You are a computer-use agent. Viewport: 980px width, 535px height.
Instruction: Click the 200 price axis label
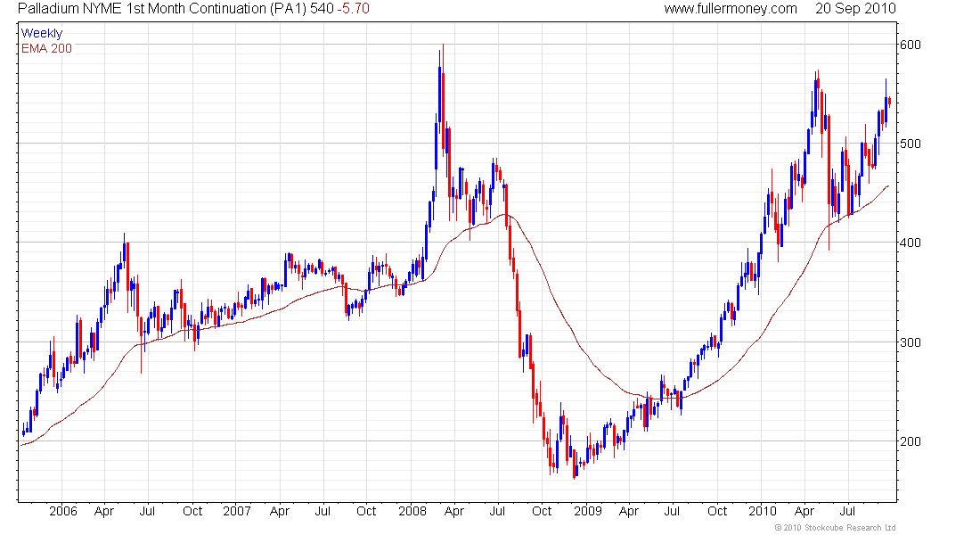[x=910, y=441]
